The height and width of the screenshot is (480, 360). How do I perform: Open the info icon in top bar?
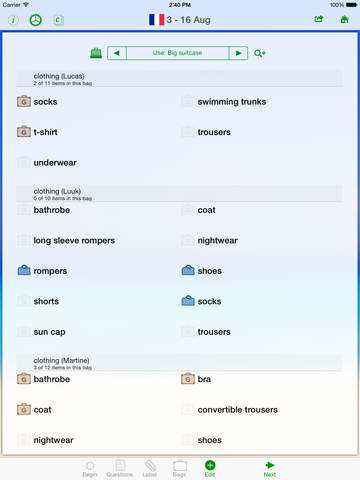(13, 20)
